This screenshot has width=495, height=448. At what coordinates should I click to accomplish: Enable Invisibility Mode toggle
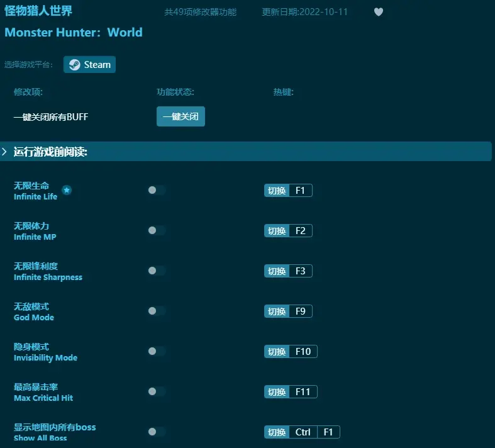pyautogui.click(x=157, y=351)
